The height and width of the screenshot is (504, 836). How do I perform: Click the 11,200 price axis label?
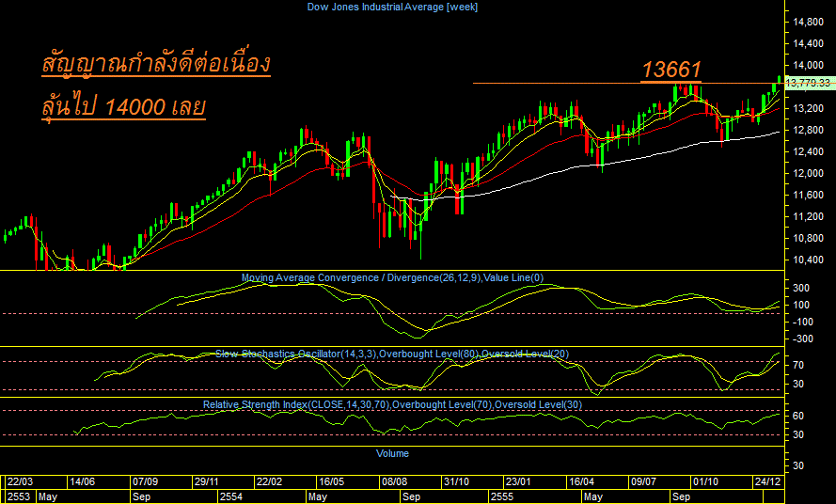(x=809, y=216)
